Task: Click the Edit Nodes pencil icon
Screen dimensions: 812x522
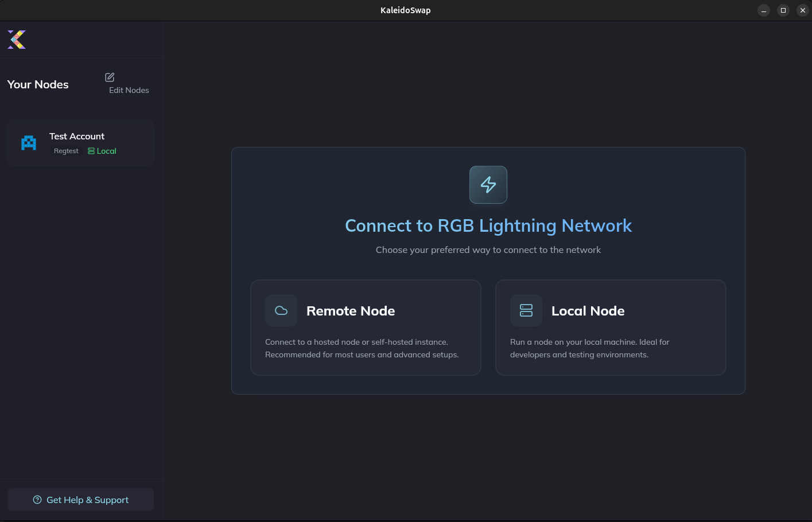Action: [110, 77]
